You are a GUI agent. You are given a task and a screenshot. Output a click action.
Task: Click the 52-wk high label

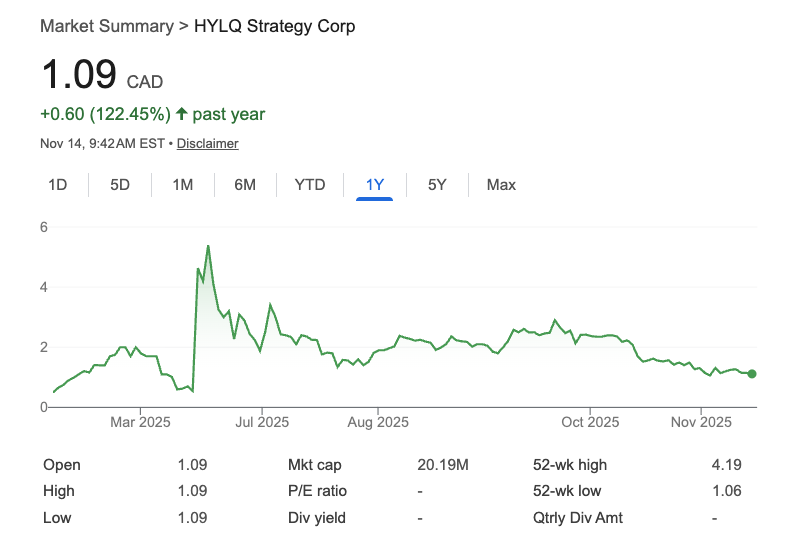click(570, 465)
